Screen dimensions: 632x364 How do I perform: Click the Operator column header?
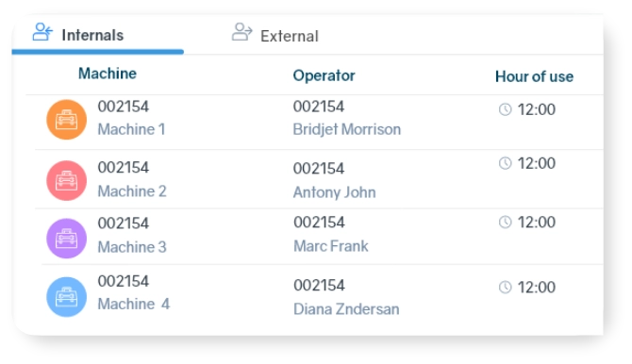tap(324, 75)
